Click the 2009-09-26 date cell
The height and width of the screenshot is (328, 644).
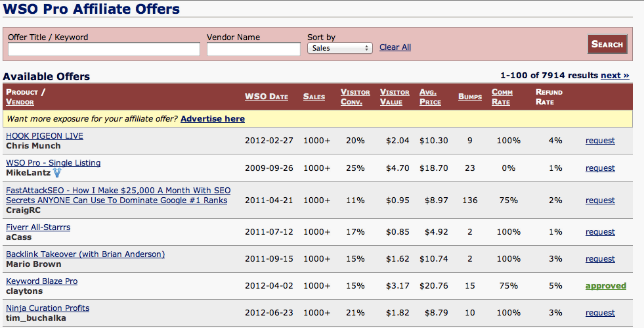click(x=269, y=168)
